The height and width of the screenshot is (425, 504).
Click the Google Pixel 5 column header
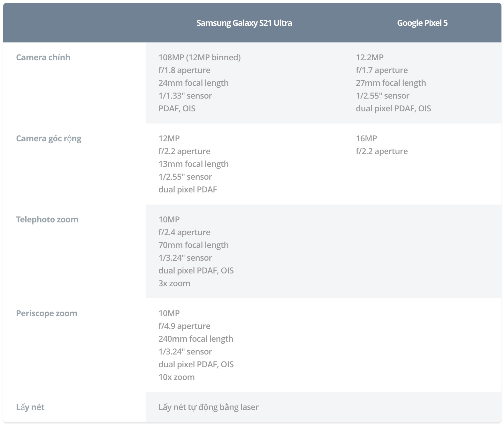[422, 23]
